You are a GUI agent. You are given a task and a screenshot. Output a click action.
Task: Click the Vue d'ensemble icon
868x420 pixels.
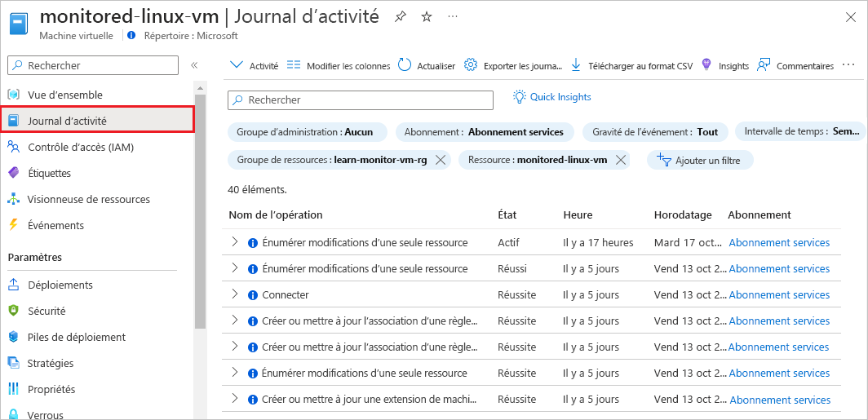point(14,95)
